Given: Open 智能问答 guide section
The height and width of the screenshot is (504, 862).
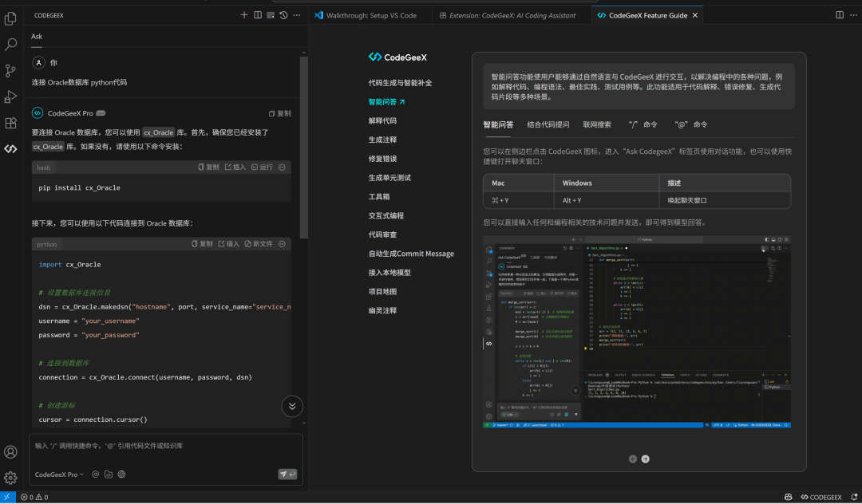Looking at the screenshot, I should (386, 101).
